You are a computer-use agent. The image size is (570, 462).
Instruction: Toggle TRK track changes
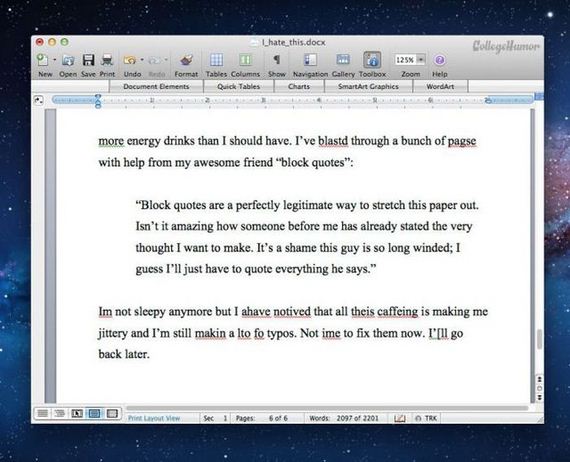coord(427,418)
